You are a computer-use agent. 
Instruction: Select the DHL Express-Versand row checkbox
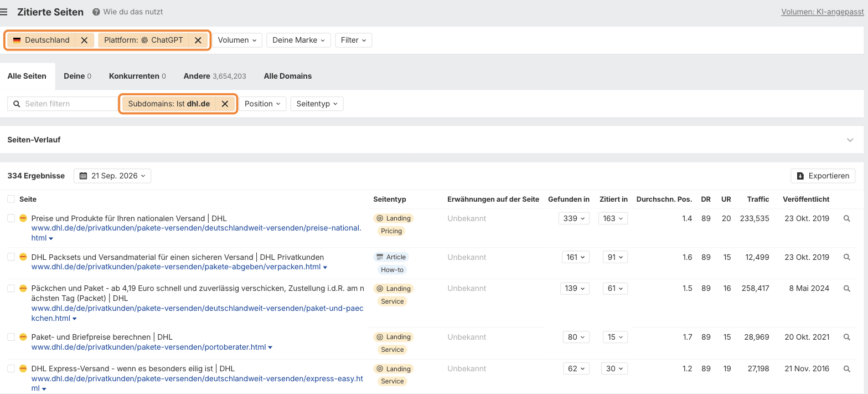(x=11, y=369)
